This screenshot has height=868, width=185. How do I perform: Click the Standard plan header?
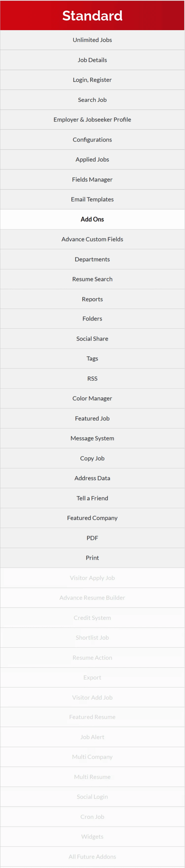pyautogui.click(x=92, y=16)
